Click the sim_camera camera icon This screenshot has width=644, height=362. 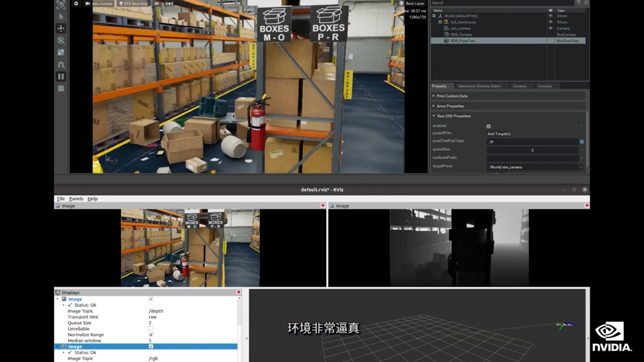[446, 28]
